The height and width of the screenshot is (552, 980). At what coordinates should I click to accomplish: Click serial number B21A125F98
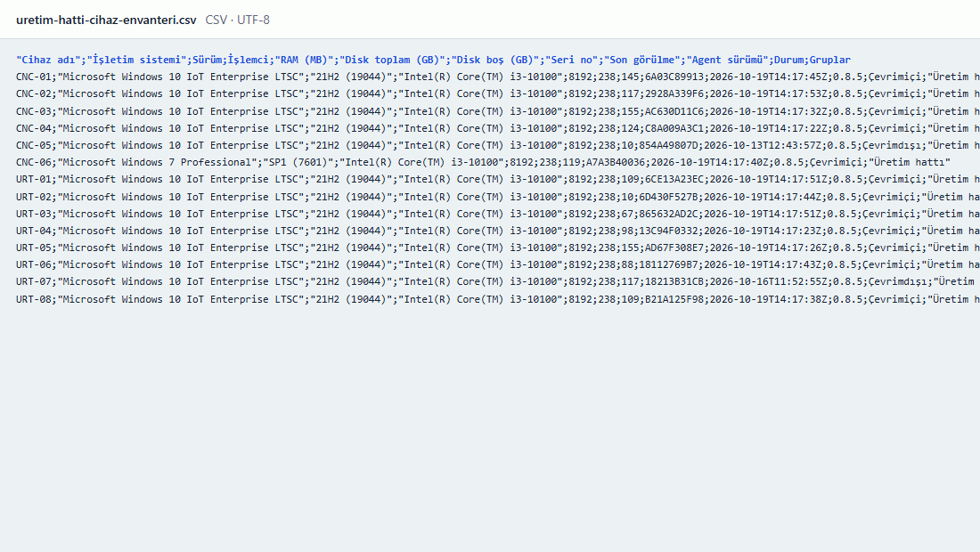tap(674, 299)
